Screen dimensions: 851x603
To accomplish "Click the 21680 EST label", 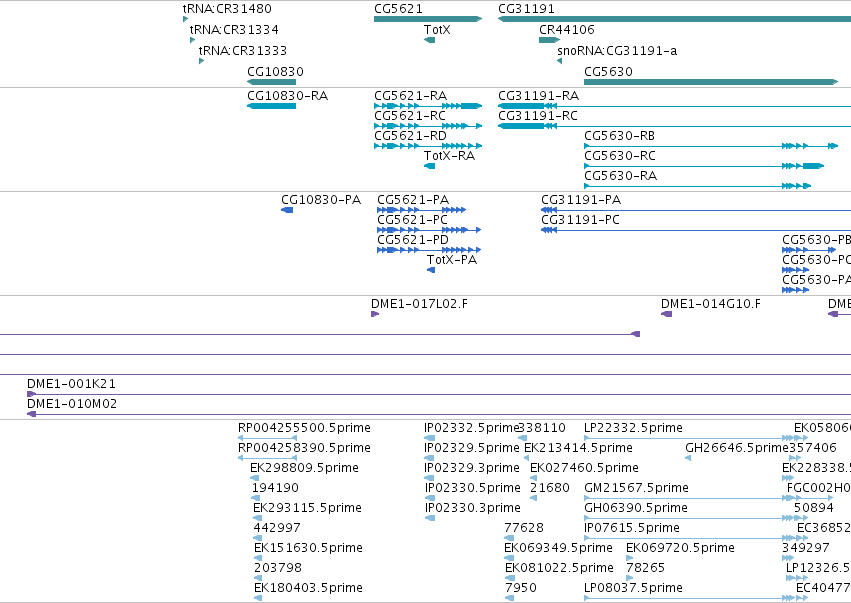I will tap(550, 488).
